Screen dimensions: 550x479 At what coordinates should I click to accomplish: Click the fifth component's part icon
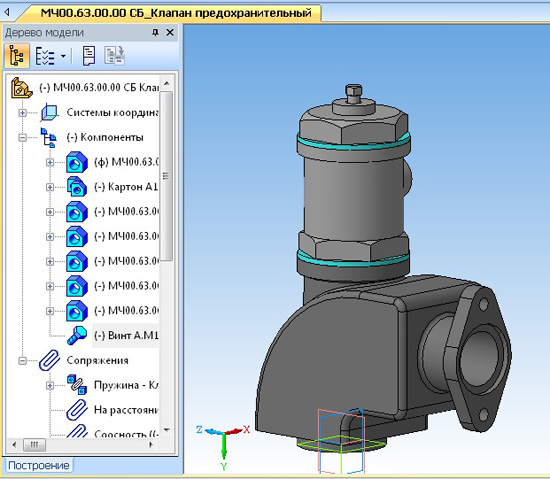[x=77, y=261]
